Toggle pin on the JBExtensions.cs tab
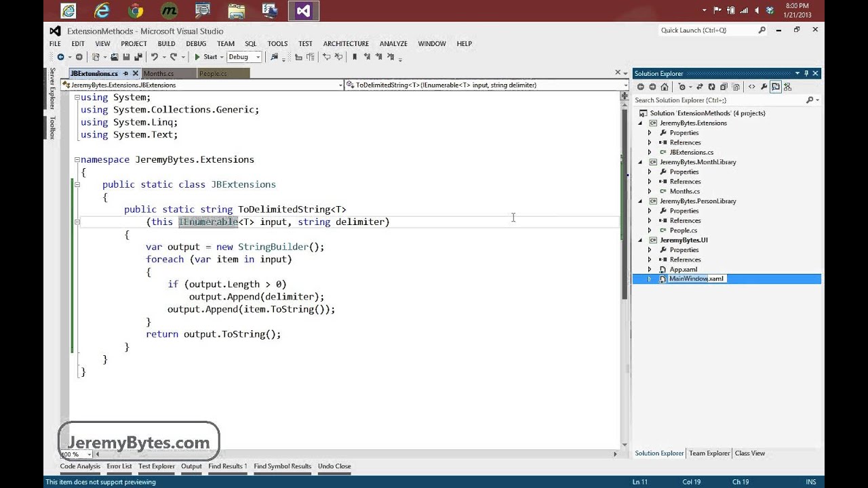 click(126, 73)
